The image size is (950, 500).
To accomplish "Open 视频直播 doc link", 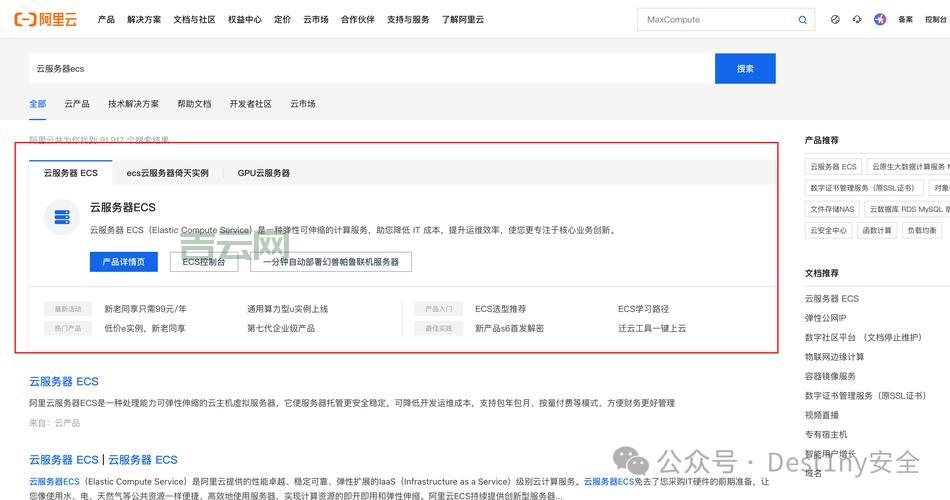I will 822,415.
